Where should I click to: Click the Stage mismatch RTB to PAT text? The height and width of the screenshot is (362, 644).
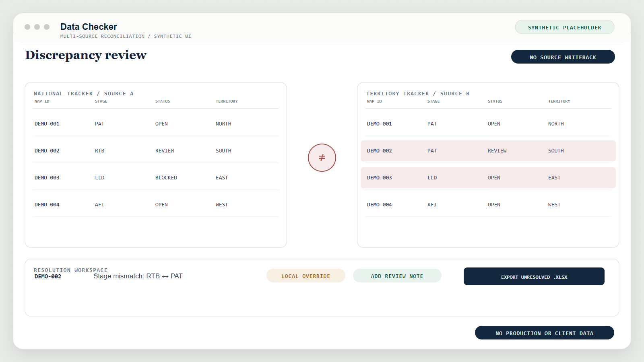138,276
